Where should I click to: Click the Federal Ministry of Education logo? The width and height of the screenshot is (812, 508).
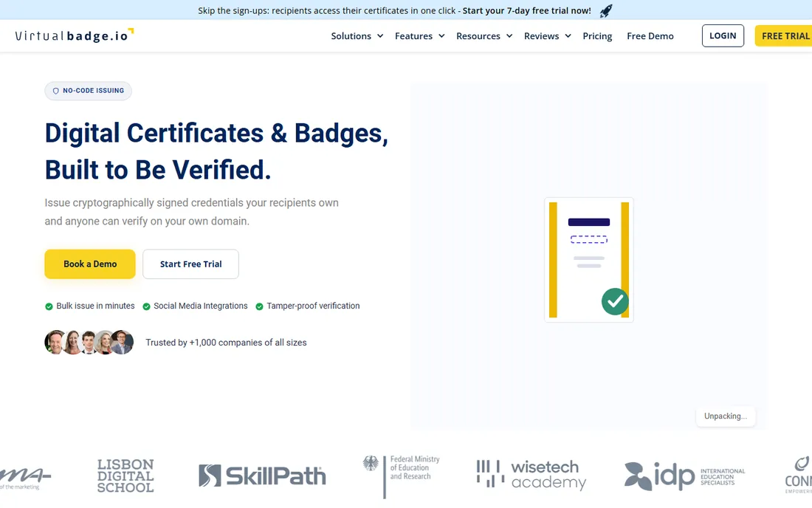pos(402,476)
